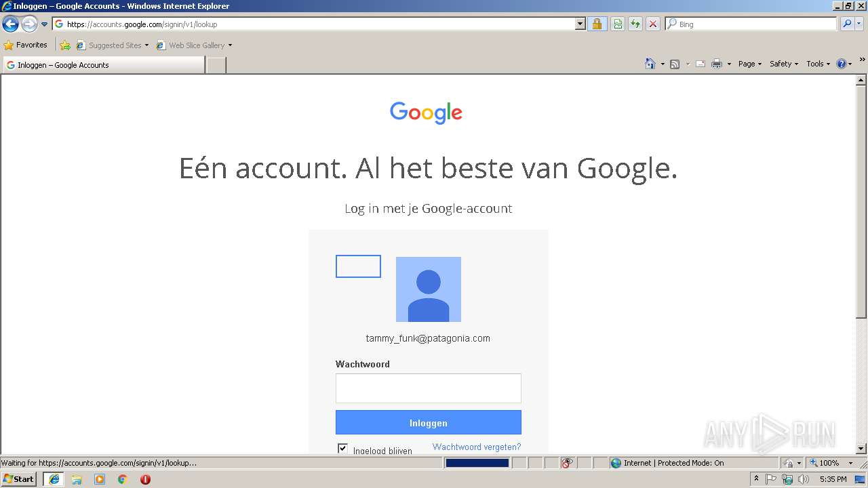Open the Favorites star button
Screen dimensions: 868x488
[x=26, y=45]
